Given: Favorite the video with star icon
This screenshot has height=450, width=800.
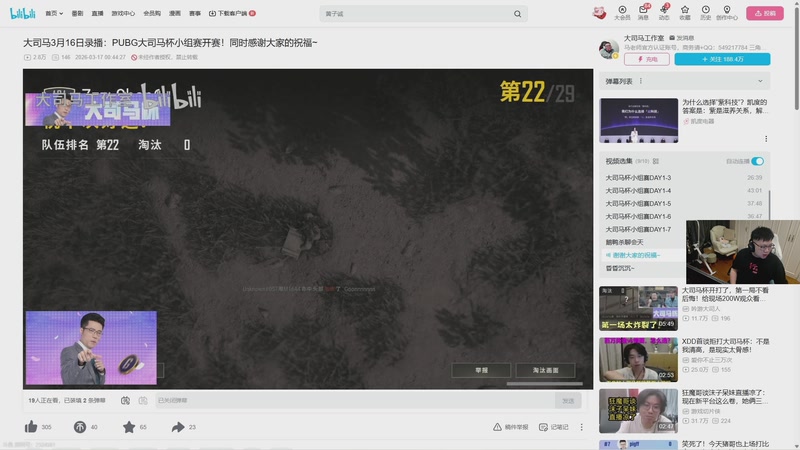Looking at the screenshot, I should click(x=129, y=427).
